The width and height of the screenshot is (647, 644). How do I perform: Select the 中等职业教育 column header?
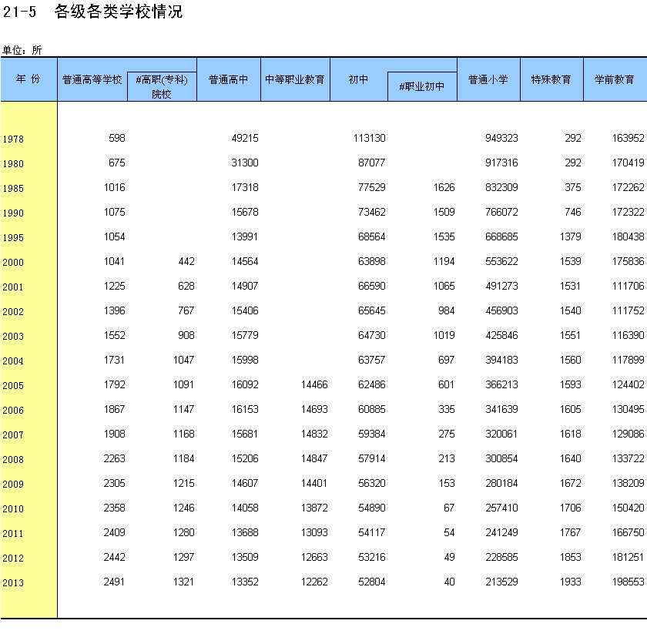click(x=295, y=79)
